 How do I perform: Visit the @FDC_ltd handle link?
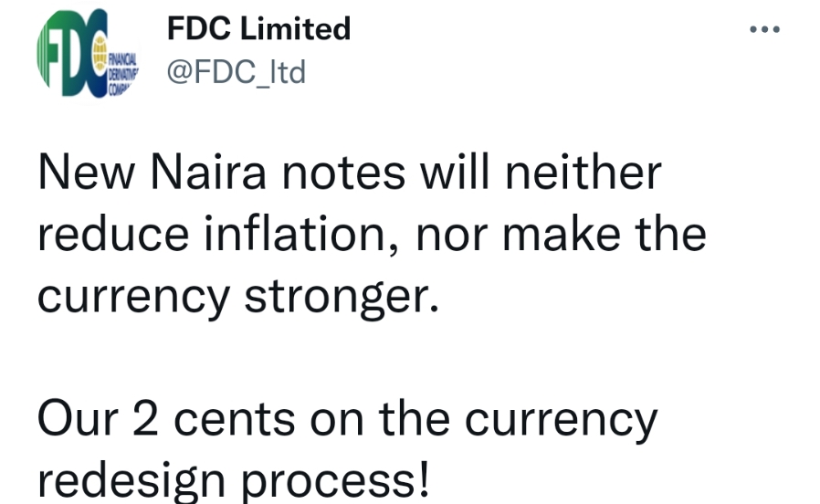click(235, 71)
